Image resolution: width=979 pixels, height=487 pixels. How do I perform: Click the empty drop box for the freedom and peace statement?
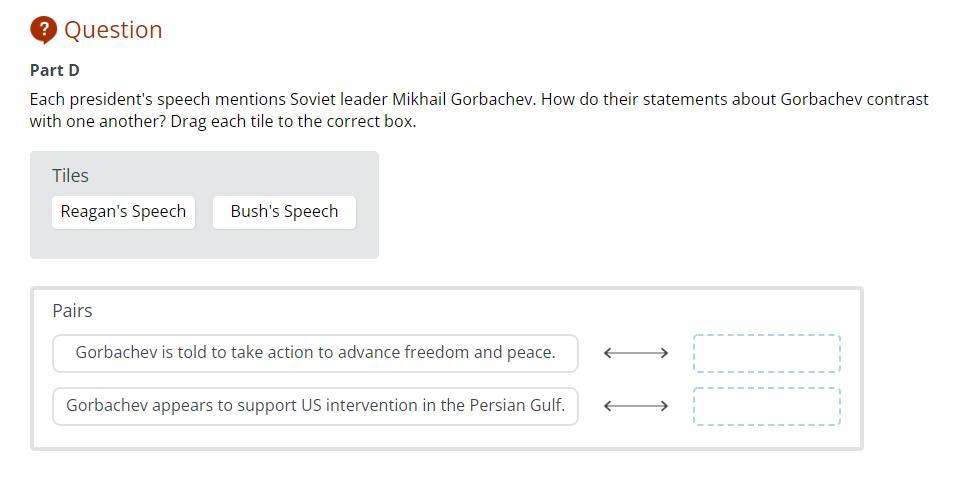(x=766, y=353)
